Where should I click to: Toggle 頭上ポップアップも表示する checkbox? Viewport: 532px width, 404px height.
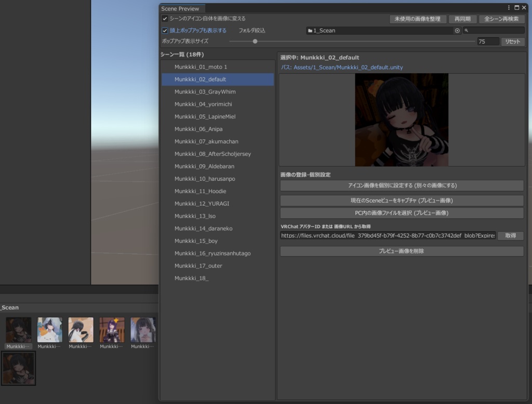coord(165,31)
